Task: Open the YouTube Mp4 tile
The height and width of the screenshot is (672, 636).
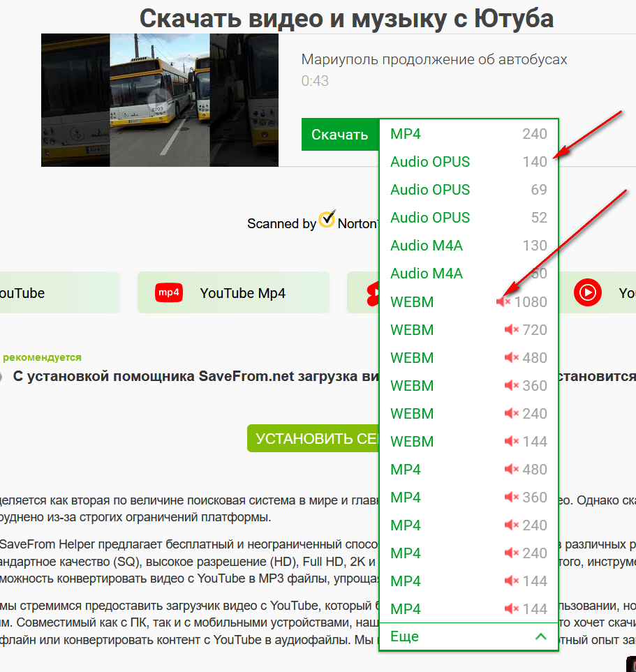Action: pos(233,292)
